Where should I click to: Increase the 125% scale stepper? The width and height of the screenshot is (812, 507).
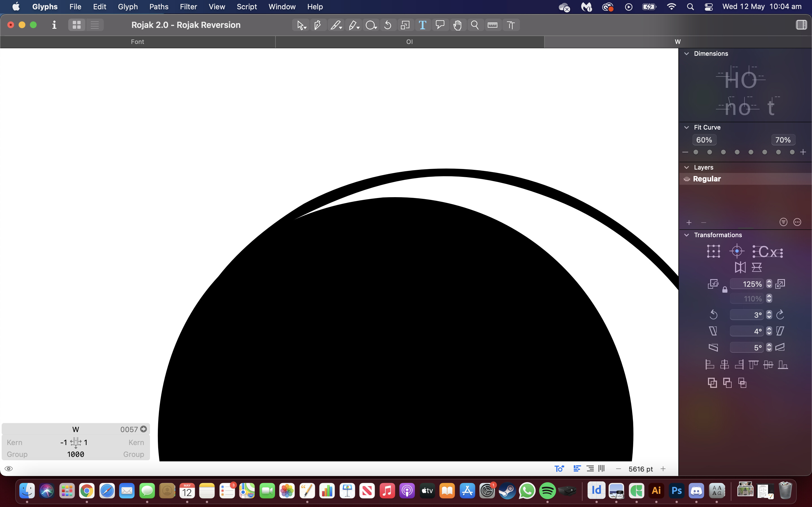(x=769, y=282)
